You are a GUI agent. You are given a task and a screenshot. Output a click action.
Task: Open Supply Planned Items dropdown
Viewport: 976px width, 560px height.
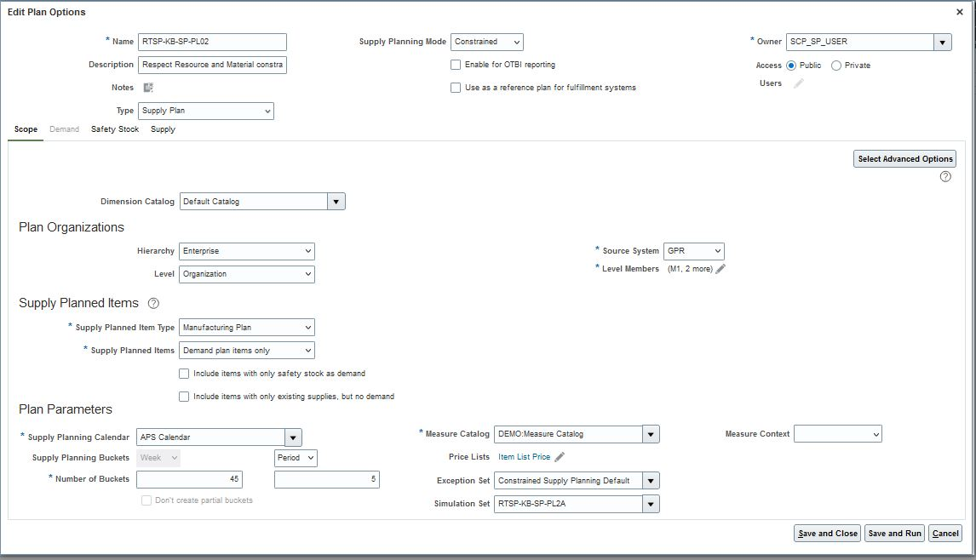point(246,351)
